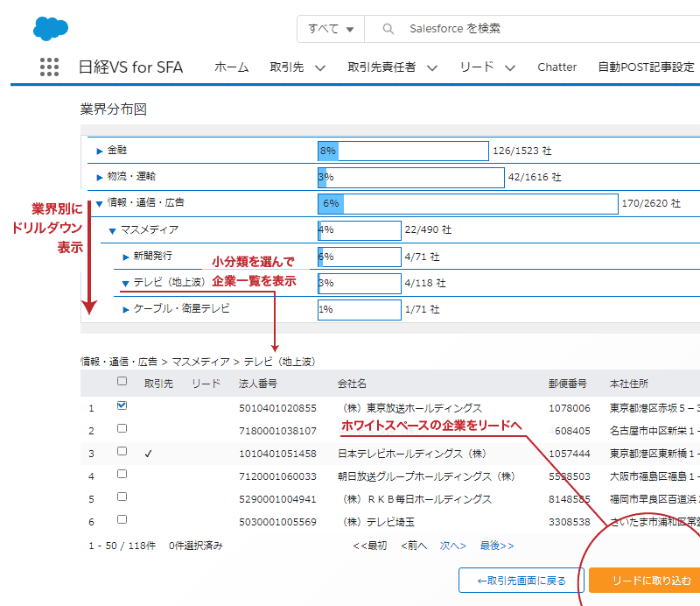The width and height of the screenshot is (700, 606).
Task: Expand the リード tab dropdown chevron
Action: (510, 68)
